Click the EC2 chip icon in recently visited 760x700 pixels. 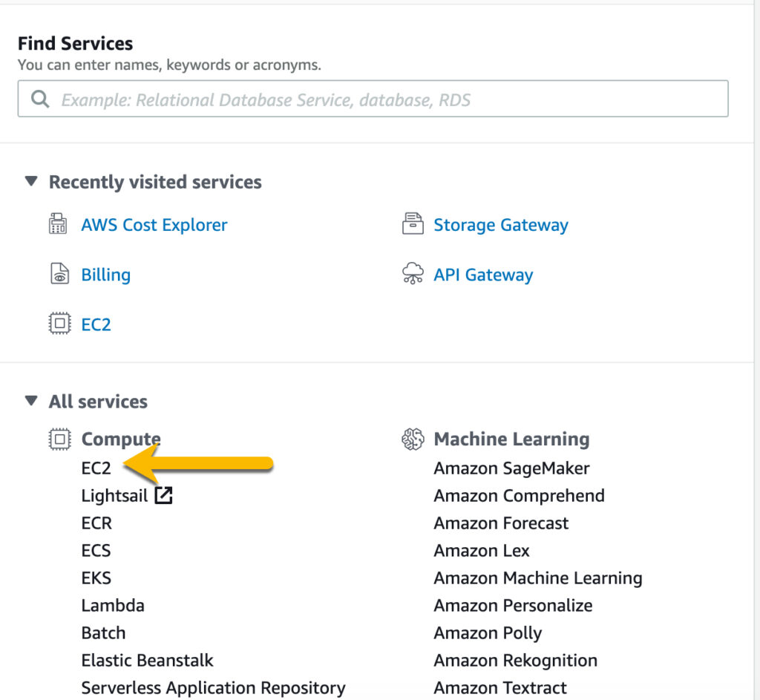pos(59,324)
